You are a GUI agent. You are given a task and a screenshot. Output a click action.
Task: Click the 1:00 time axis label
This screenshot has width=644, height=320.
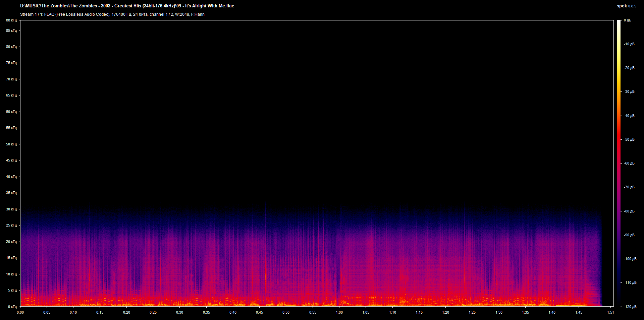point(339,312)
